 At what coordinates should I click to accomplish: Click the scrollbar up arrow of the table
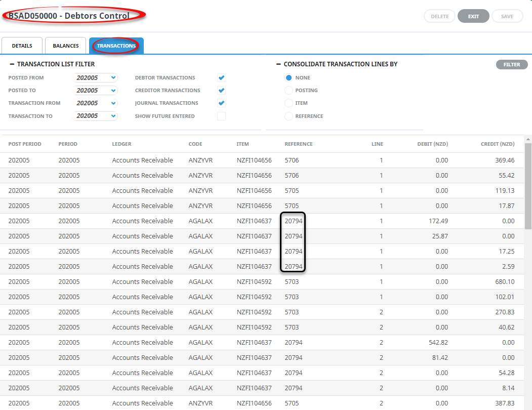(x=528, y=139)
